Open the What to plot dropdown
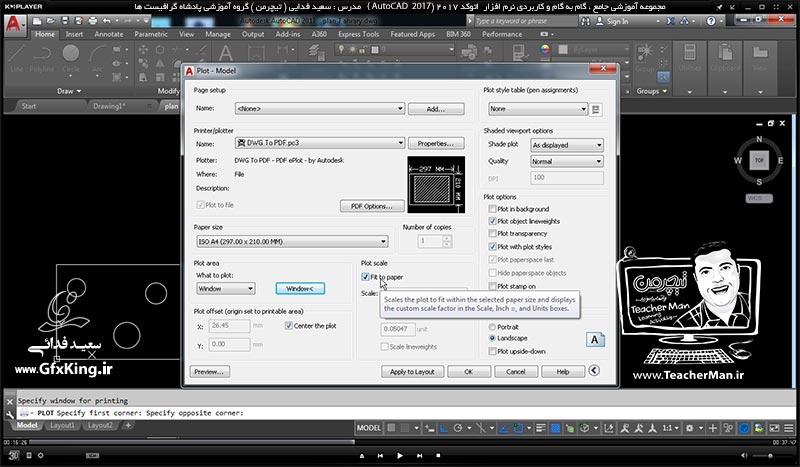Viewport: 800px width, 467px height. (226, 288)
